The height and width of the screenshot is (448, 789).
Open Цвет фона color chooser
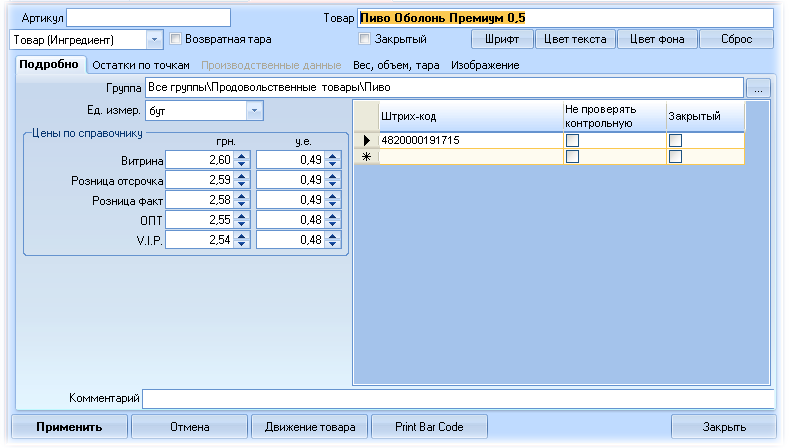[x=657, y=39]
